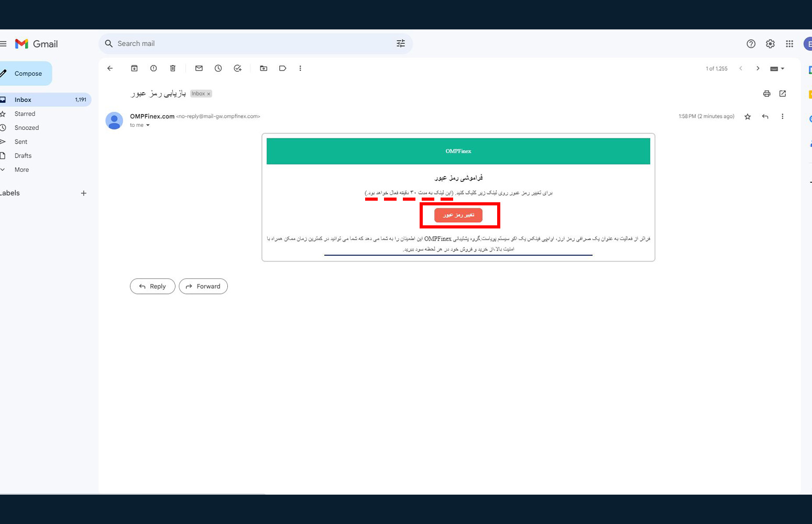Compose a new email
Screen dimensions: 812x524
click(x=25, y=73)
